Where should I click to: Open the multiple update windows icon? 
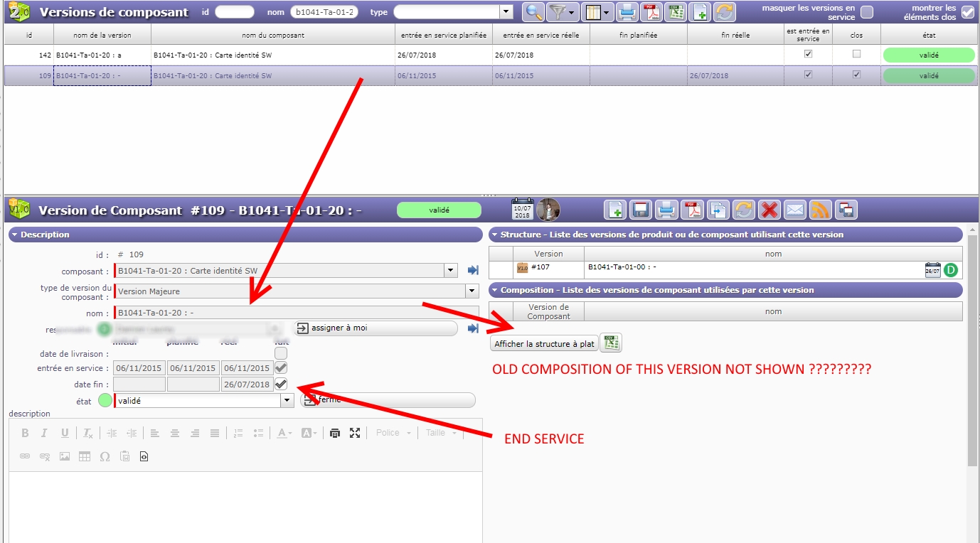click(x=846, y=210)
